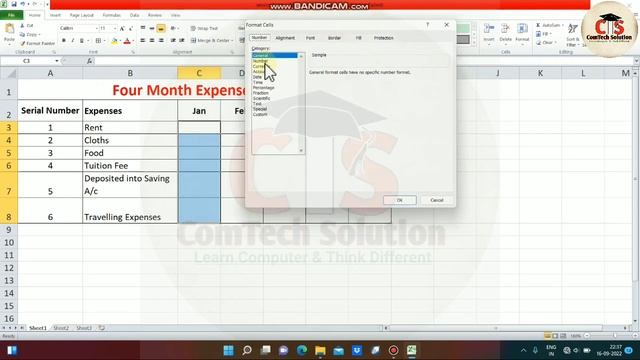Switch to the Formulas ribbon tab
Image resolution: width=640 pixels, height=360 pixels.
pos(111,15)
